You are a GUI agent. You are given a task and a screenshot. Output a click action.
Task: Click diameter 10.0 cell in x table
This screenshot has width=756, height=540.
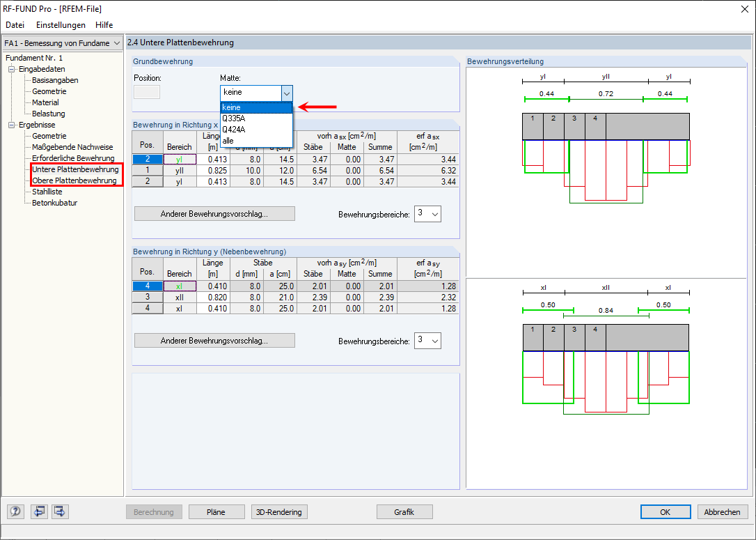[x=246, y=170]
